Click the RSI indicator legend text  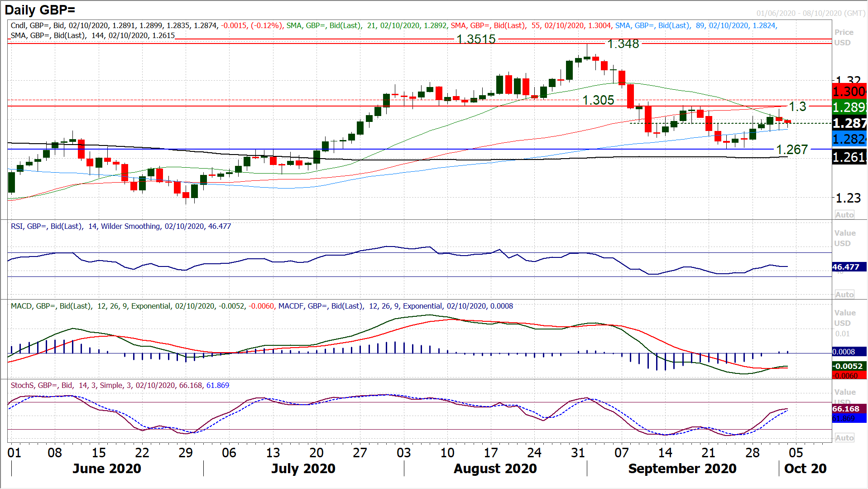[x=121, y=226]
